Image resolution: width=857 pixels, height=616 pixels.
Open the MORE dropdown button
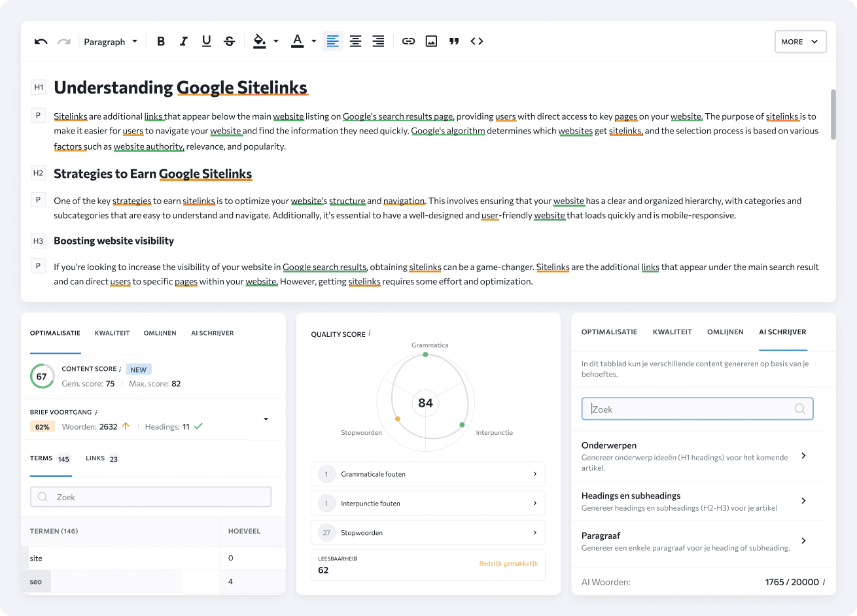[x=800, y=41]
